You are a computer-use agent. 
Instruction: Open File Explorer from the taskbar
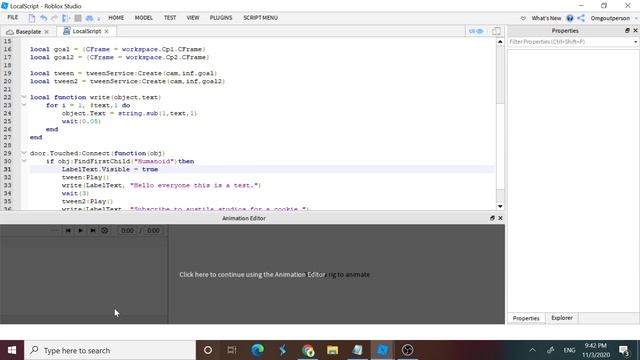coord(333,350)
